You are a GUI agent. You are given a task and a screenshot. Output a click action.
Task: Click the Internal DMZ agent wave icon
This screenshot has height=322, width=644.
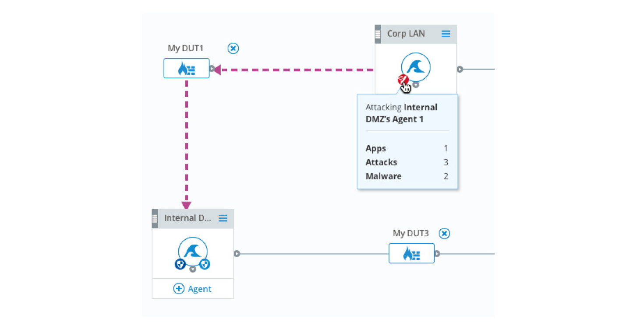pos(193,252)
